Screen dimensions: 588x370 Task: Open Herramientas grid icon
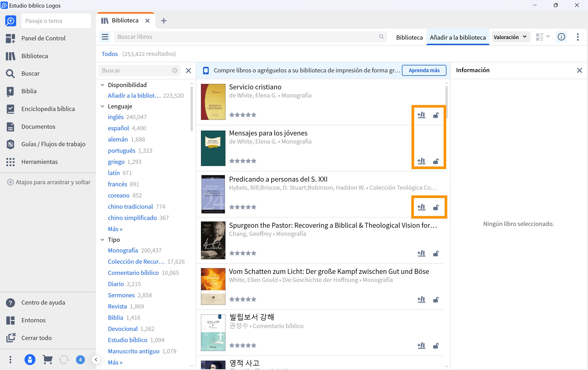click(10, 162)
